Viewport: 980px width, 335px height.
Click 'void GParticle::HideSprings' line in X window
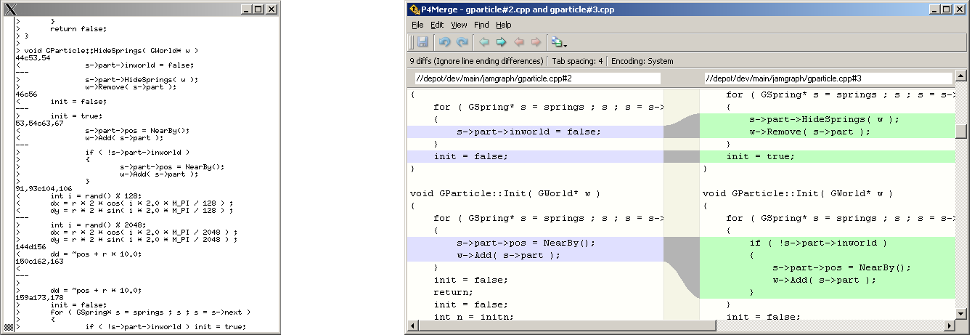click(111, 50)
